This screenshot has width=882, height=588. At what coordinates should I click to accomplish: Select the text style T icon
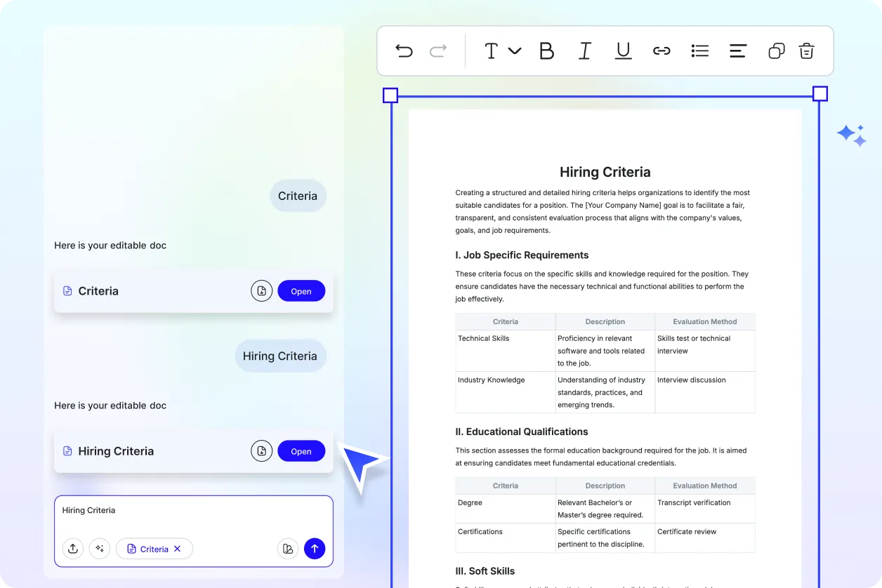[x=491, y=51]
